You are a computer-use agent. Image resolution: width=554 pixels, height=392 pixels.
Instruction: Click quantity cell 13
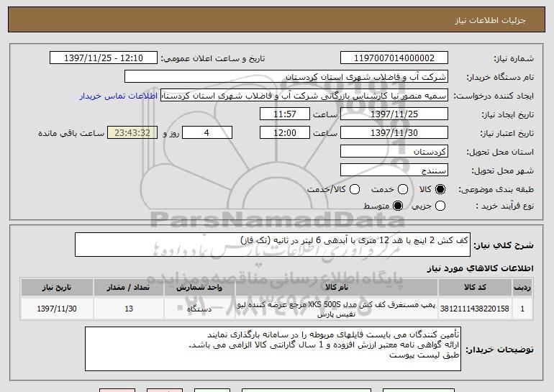tap(129, 309)
